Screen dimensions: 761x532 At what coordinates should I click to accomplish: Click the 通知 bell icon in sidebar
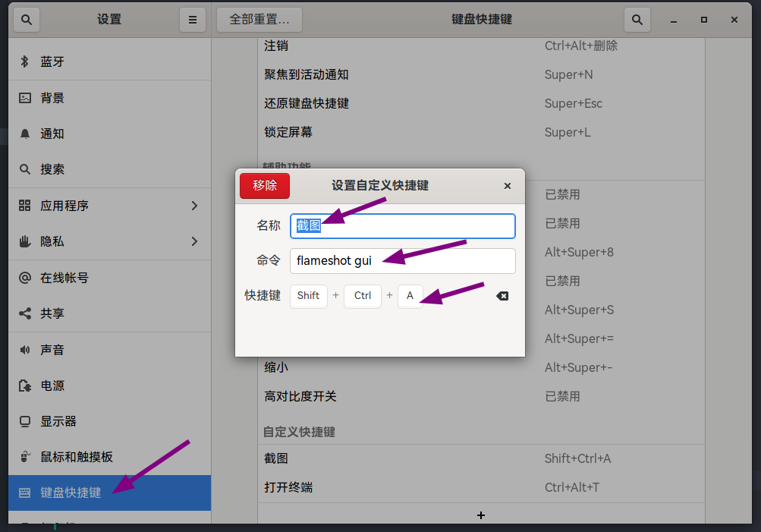(25, 134)
